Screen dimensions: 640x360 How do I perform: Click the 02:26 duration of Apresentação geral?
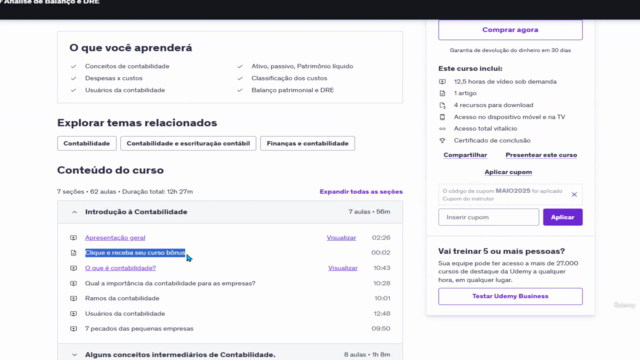tap(381, 238)
